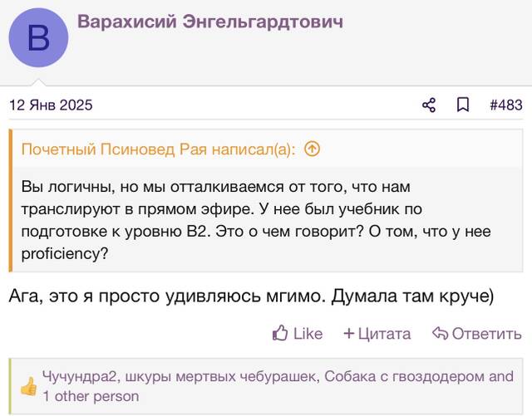Bookmark this post with the bookmark icon
Screen dimensions: 532x416
pyautogui.click(x=463, y=105)
